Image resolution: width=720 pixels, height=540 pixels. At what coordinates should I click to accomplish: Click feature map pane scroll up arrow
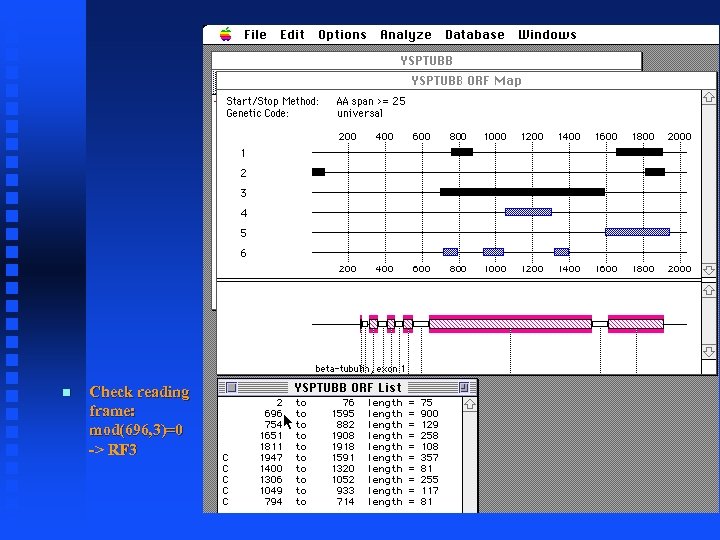coord(709,290)
